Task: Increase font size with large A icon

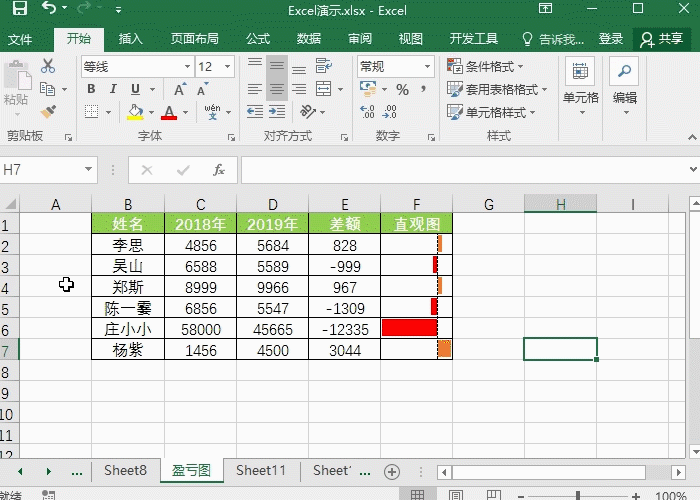Action: (179, 89)
